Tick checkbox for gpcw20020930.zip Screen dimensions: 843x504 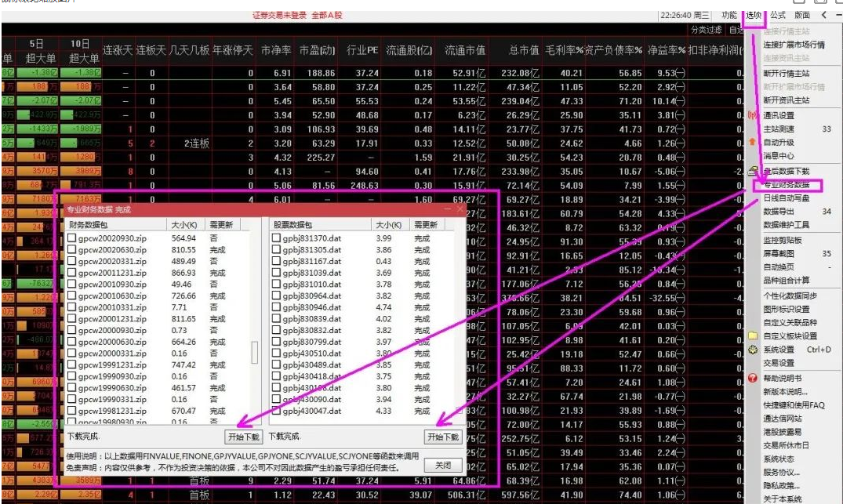pyautogui.click(x=72, y=237)
